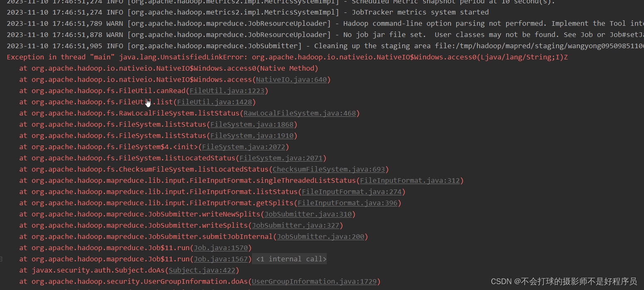The height and width of the screenshot is (290, 644).
Task: Open the FileInputFormat.java:274 link
Action: (x=352, y=192)
